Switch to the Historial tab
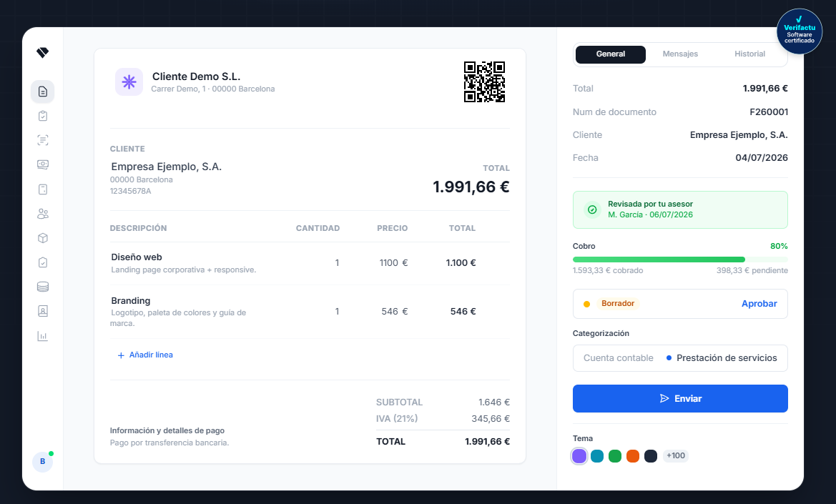The image size is (836, 504). tap(749, 54)
